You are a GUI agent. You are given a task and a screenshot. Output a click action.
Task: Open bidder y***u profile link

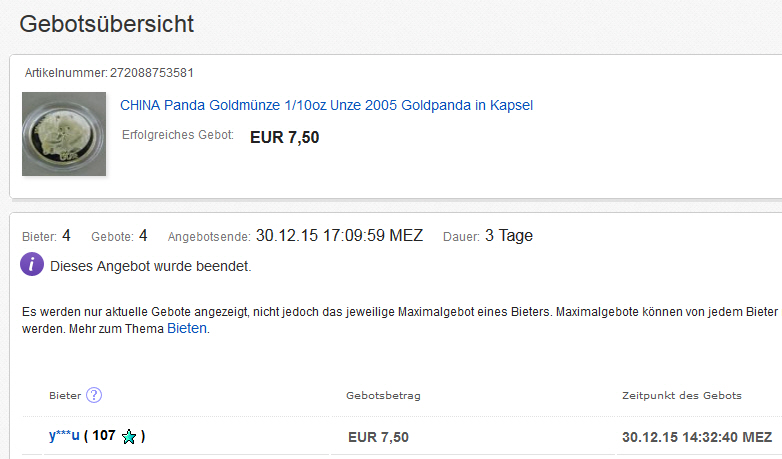click(x=64, y=436)
